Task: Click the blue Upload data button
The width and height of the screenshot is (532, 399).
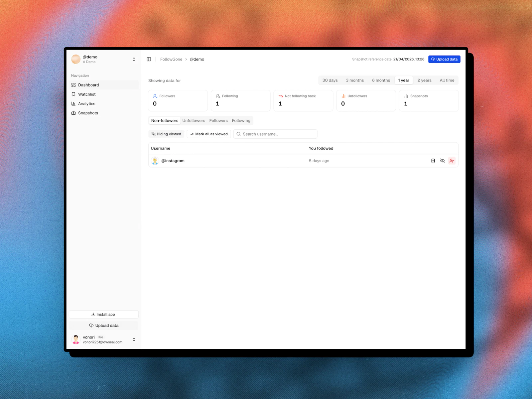Action: [x=444, y=59]
